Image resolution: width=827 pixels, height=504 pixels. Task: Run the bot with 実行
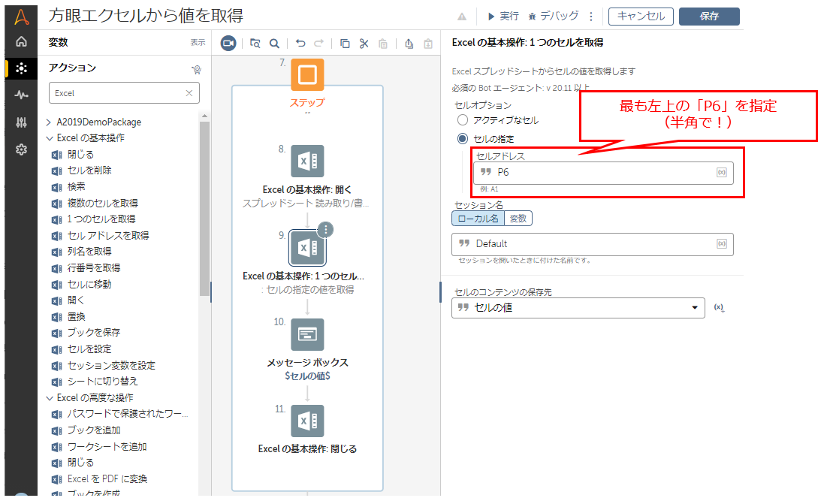503,17
